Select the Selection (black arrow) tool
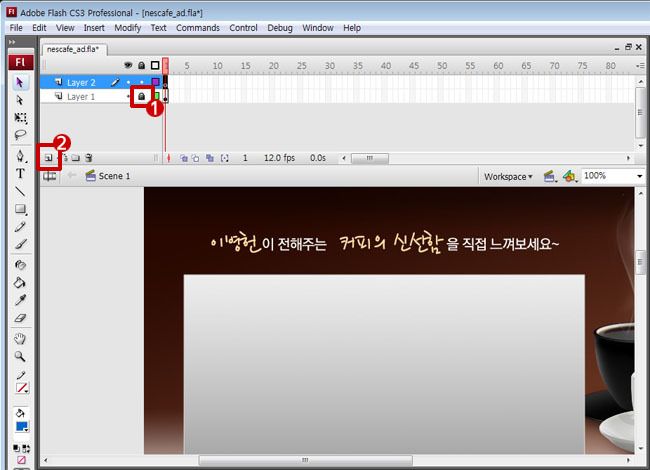The width and height of the screenshot is (650, 470). (x=19, y=82)
